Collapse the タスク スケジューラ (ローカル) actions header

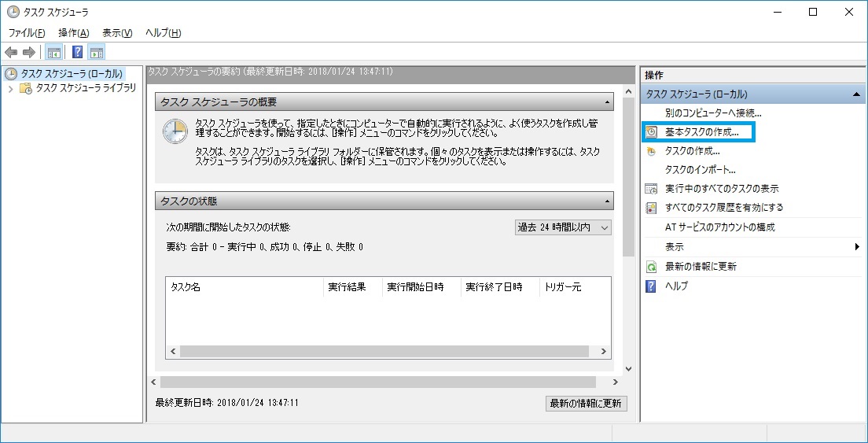coord(856,94)
